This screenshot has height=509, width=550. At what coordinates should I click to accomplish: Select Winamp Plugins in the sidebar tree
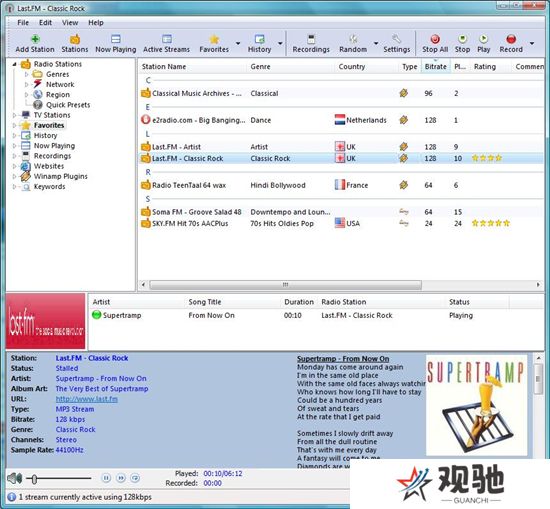[60, 176]
